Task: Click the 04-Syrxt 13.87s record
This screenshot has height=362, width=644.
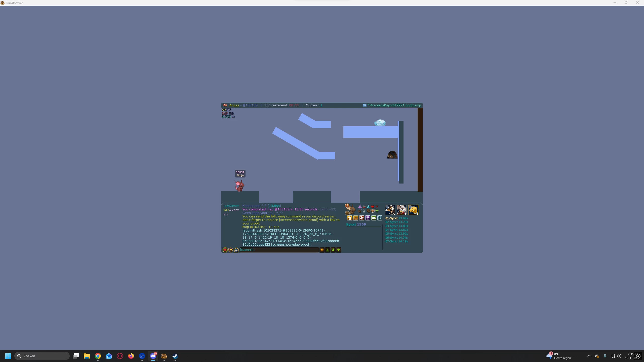Action: click(x=397, y=230)
